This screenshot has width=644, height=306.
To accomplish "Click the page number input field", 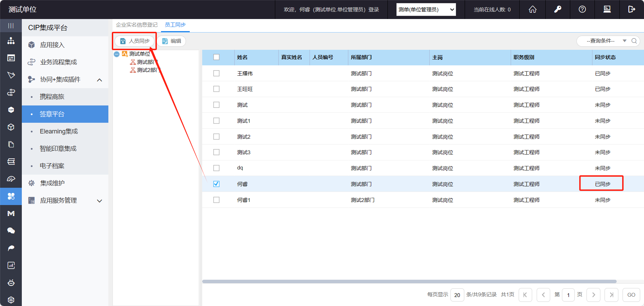I will pos(568,295).
